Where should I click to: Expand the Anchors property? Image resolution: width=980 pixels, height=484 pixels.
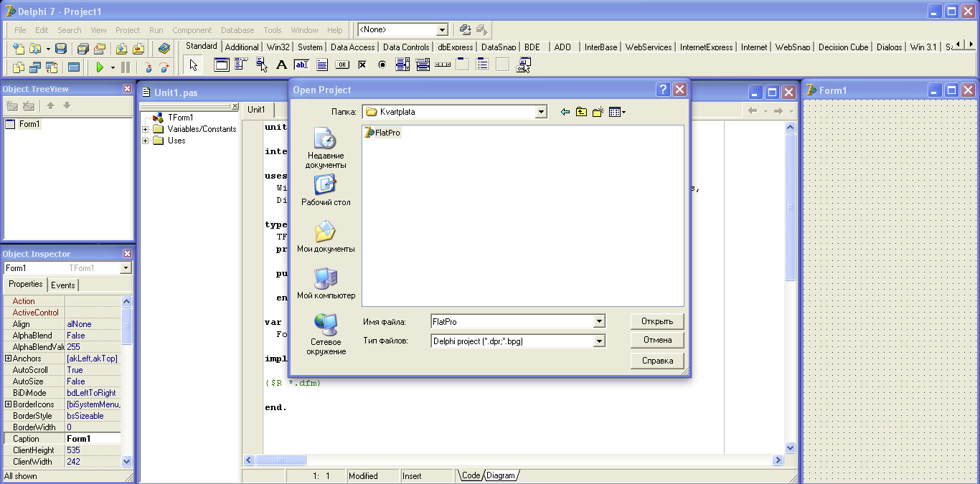pyautogui.click(x=8, y=359)
